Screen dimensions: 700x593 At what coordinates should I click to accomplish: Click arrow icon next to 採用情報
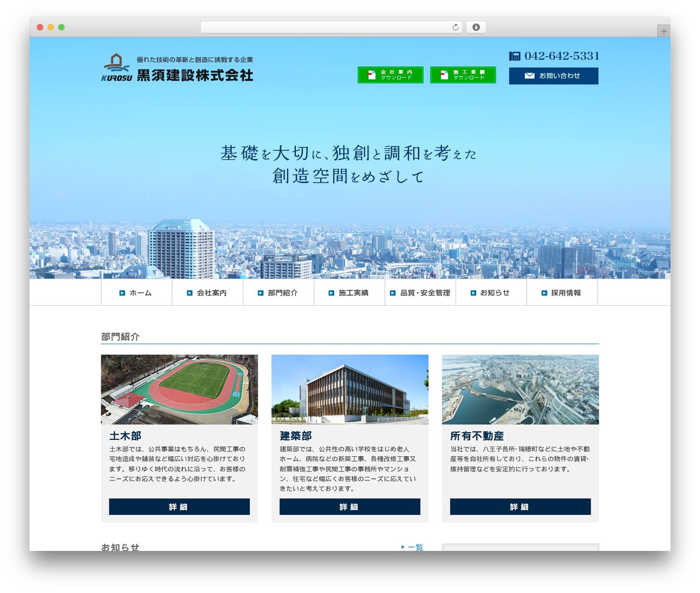click(x=544, y=293)
